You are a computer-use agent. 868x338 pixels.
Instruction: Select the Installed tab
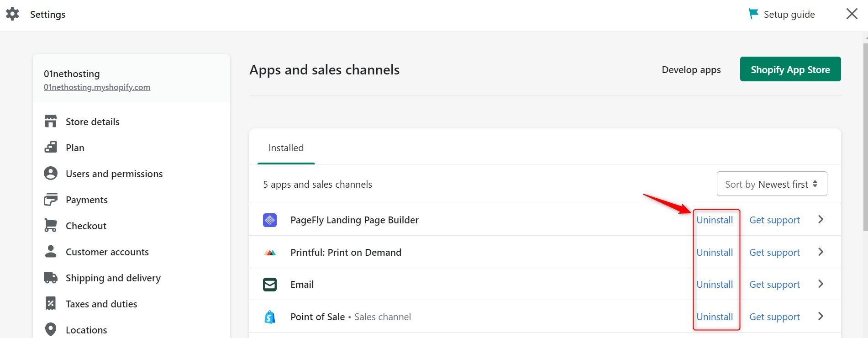(x=286, y=148)
